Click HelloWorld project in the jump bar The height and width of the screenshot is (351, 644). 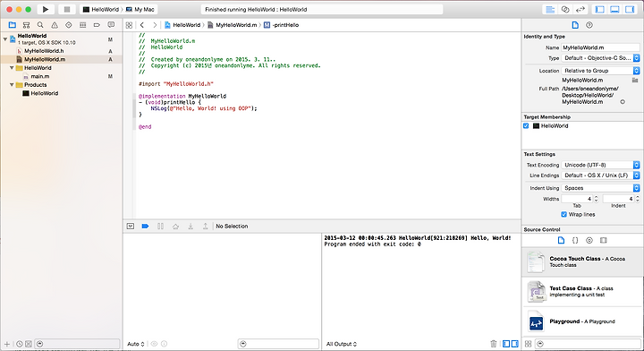click(x=182, y=25)
